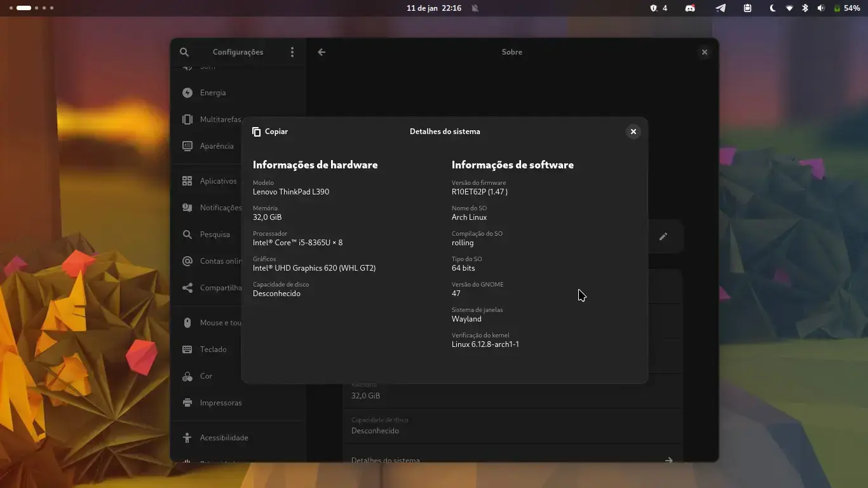Image resolution: width=868 pixels, height=488 pixels.
Task: Open the Energia settings panel
Action: tap(238, 93)
